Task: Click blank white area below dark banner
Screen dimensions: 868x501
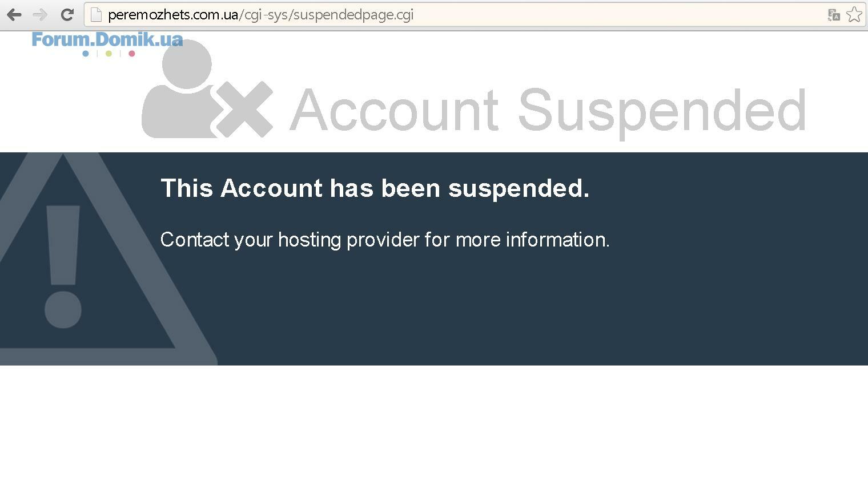Action: [x=434, y=434]
